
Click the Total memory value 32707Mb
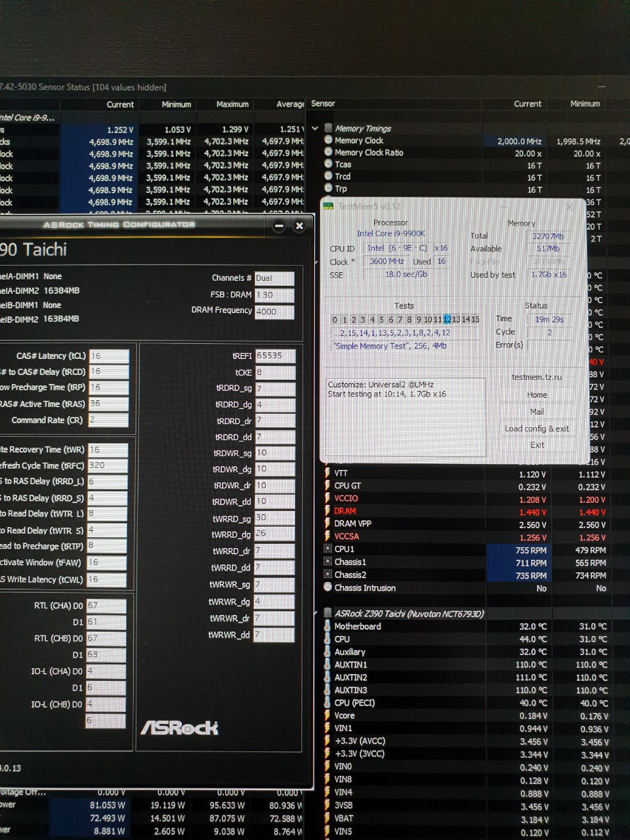tap(548, 236)
